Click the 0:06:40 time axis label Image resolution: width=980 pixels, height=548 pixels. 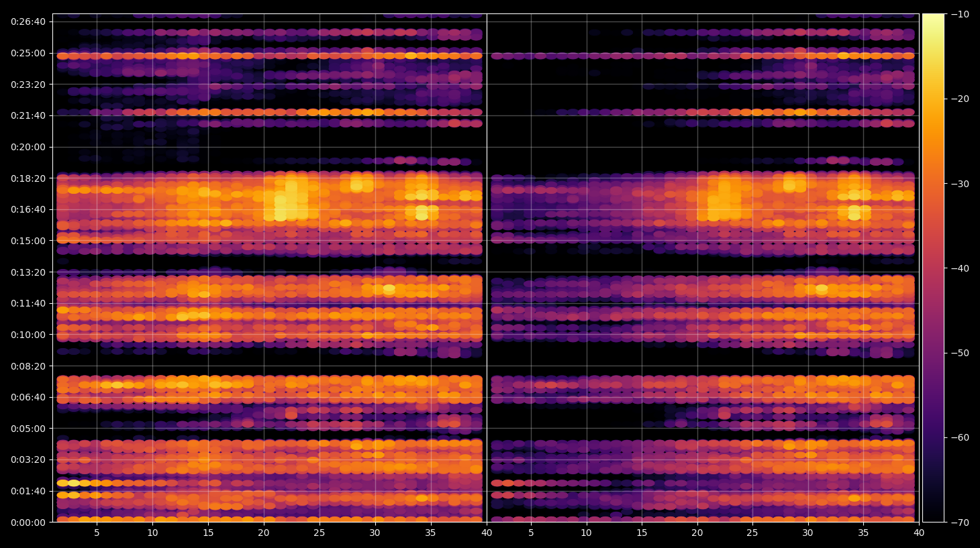point(28,397)
